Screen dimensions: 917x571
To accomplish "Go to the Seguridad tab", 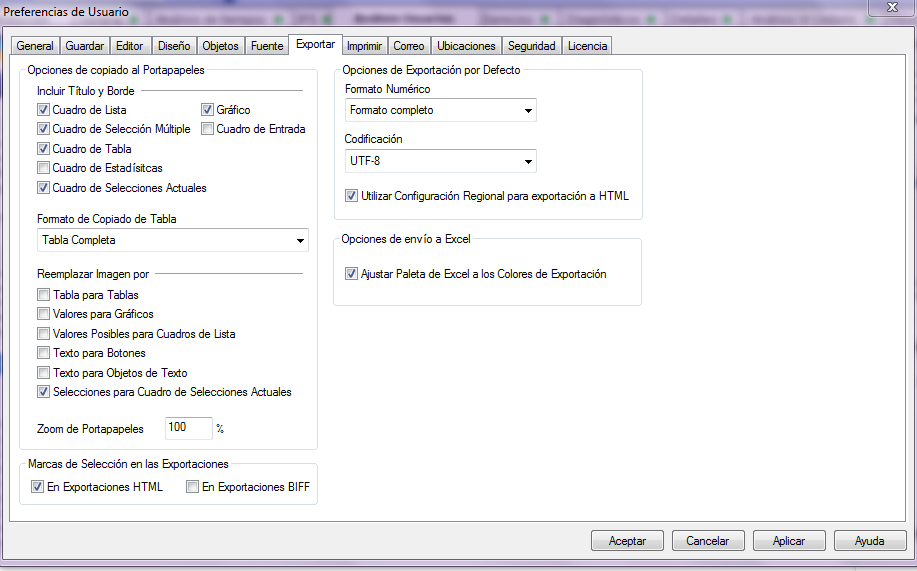I will (531, 46).
